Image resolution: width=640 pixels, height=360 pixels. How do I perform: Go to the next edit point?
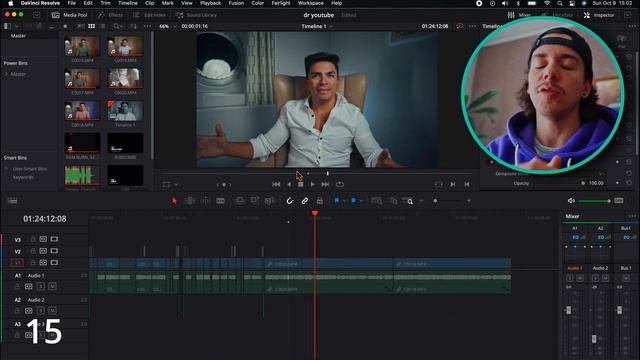[453, 184]
